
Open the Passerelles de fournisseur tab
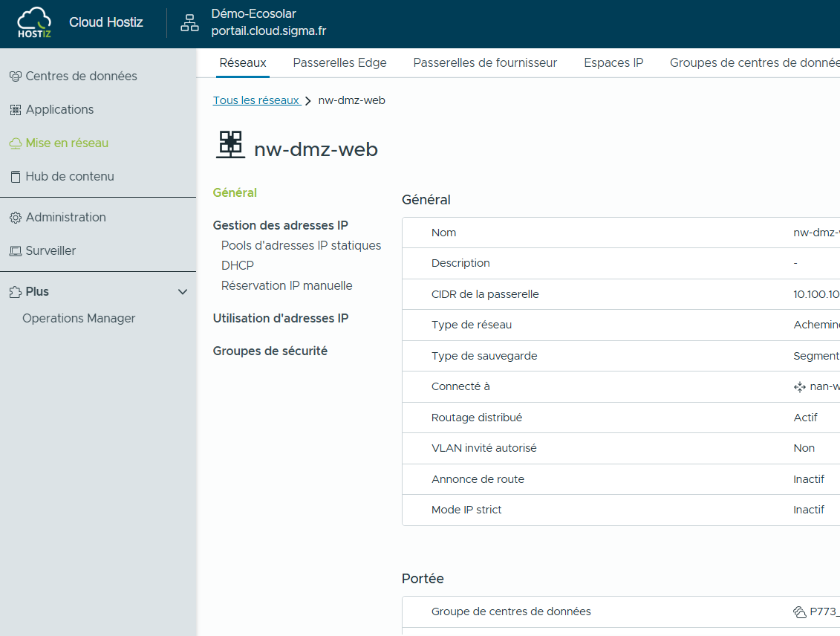[485, 63]
